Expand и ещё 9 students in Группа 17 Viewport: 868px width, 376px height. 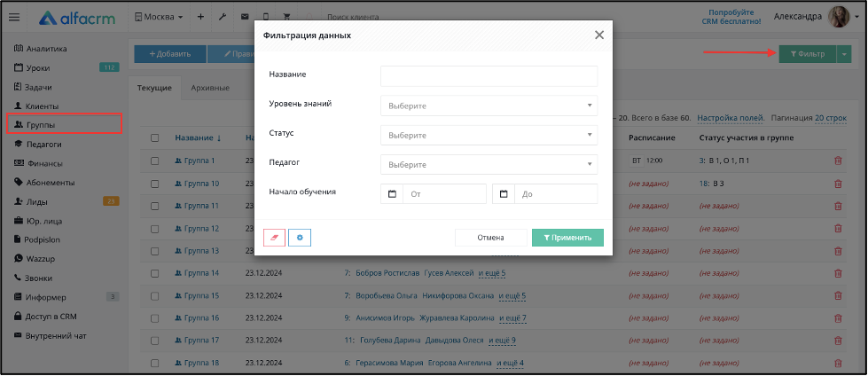coord(502,341)
